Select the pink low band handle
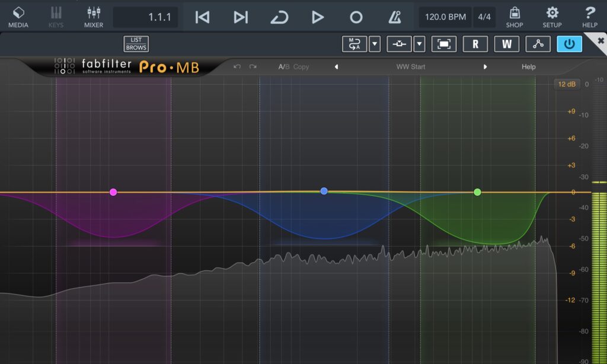Screen dimensions: 607x364 click(x=113, y=192)
